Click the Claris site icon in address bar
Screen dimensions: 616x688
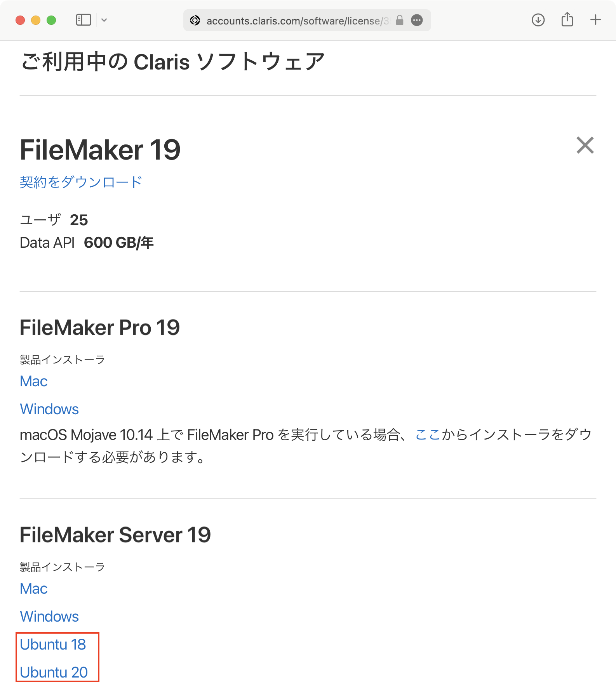coord(194,21)
